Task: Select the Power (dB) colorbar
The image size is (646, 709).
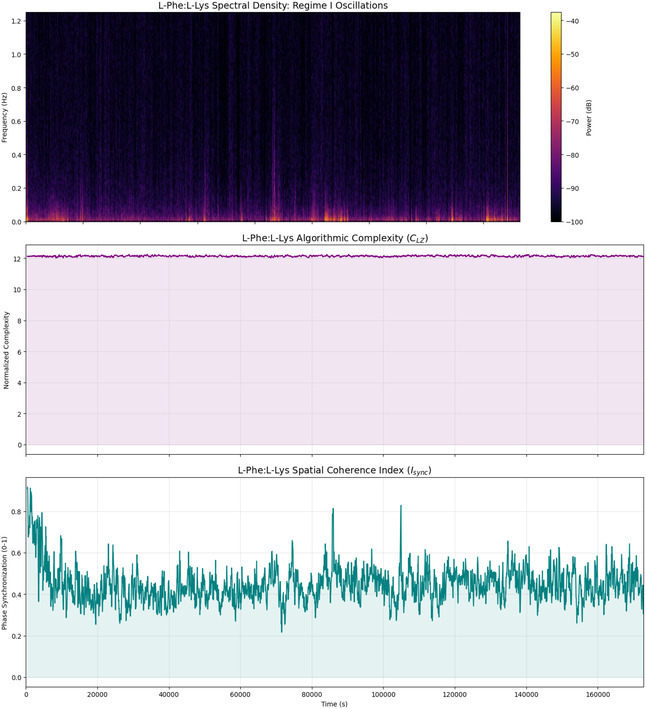Action: click(556, 117)
